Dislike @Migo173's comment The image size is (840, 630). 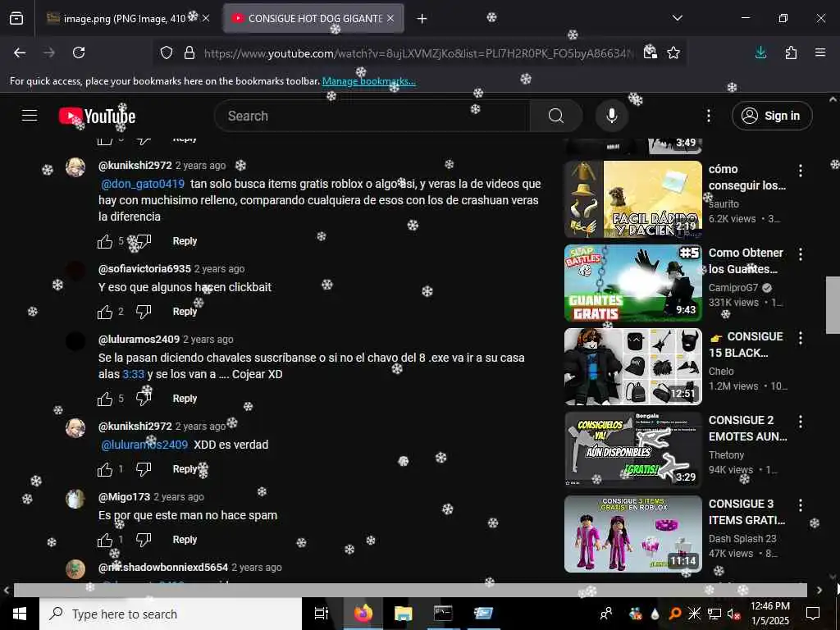click(143, 540)
